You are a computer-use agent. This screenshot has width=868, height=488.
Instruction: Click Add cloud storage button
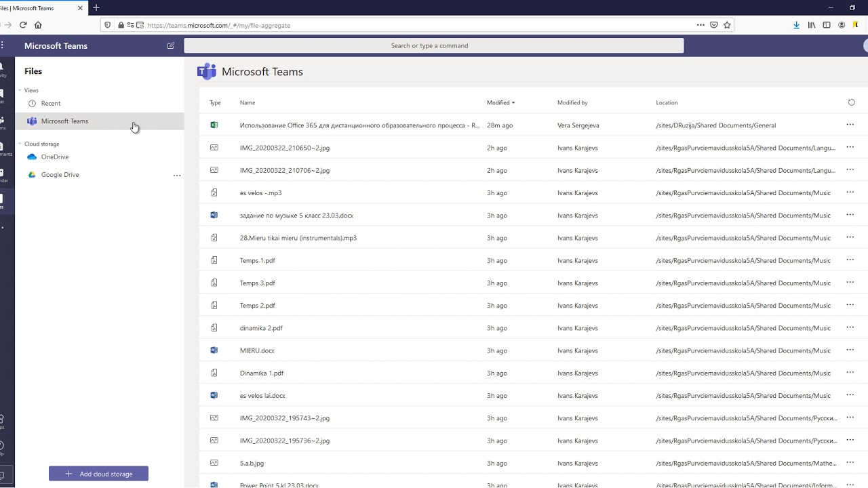[x=98, y=474]
